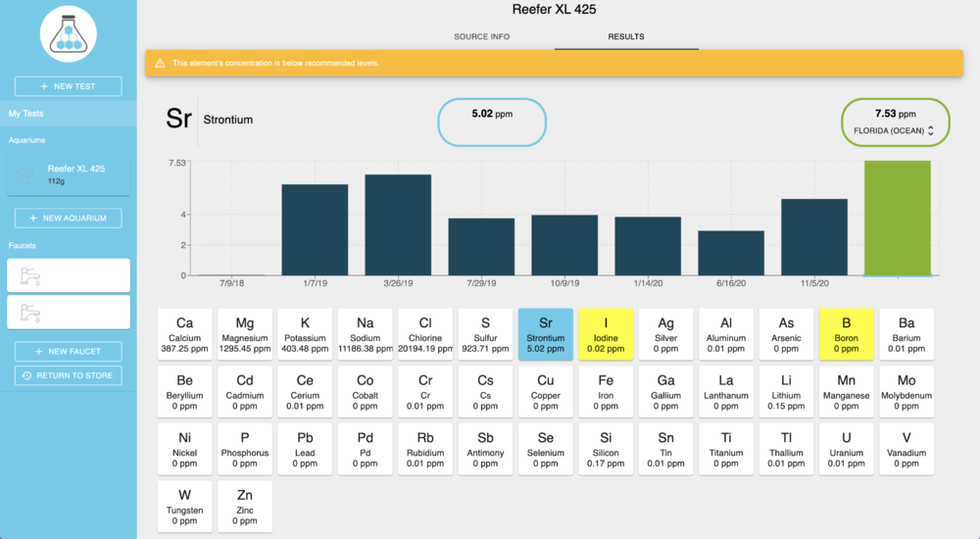This screenshot has height=539, width=980.
Task: Select the Phosphorus element tile
Action: (245, 449)
